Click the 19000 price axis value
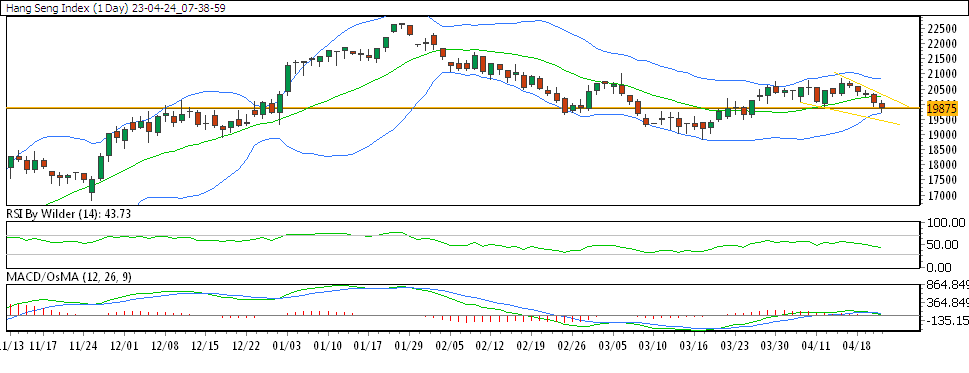Screen dimensions: 969x373 pos(942,135)
